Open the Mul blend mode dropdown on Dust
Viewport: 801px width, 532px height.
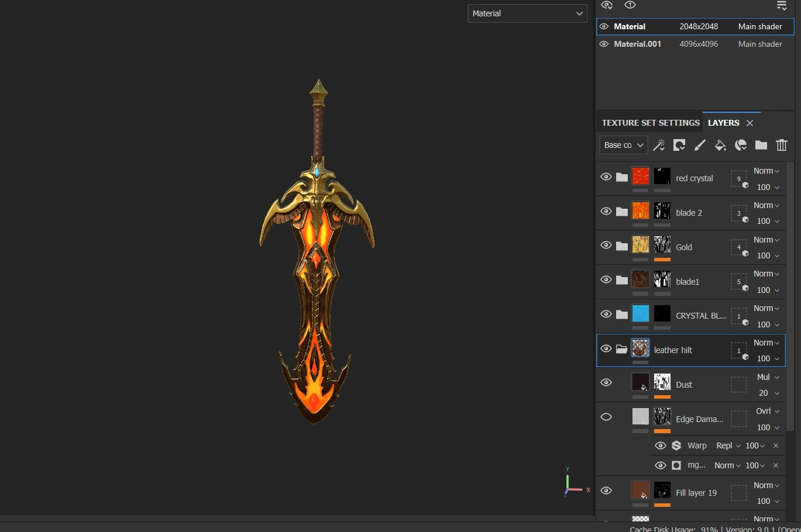[x=768, y=377]
